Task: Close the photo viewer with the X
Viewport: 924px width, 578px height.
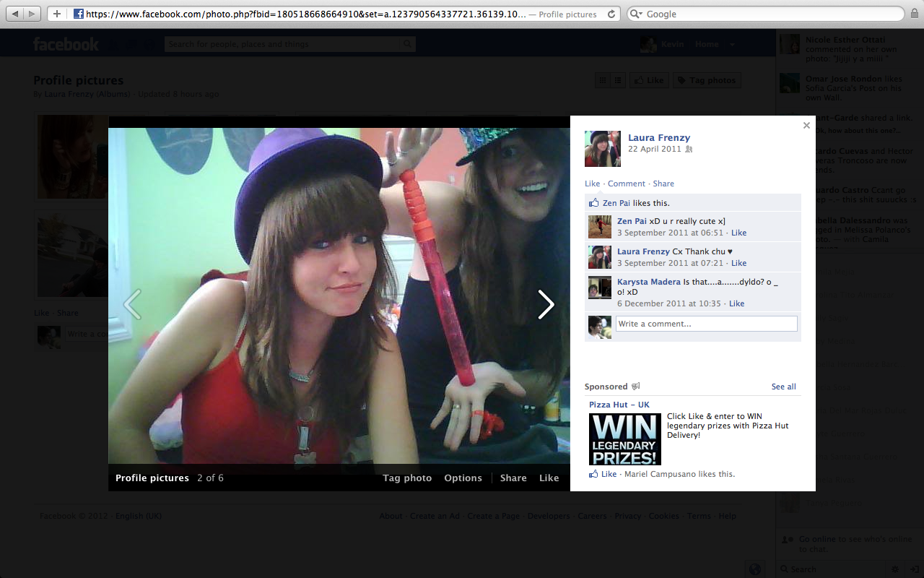Action: click(x=806, y=125)
